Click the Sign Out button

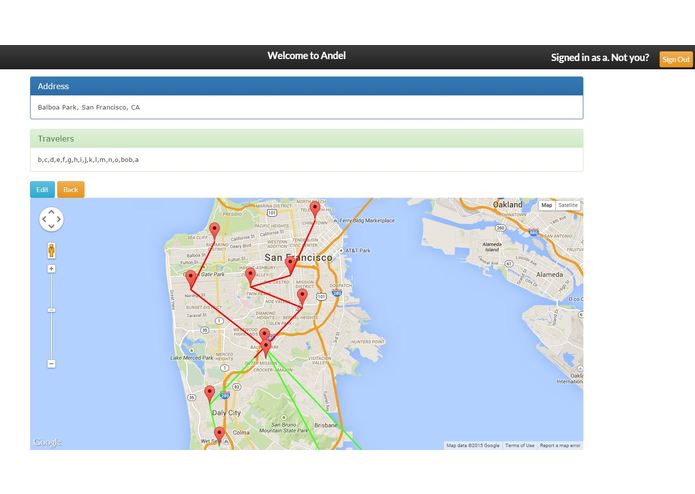676,59
